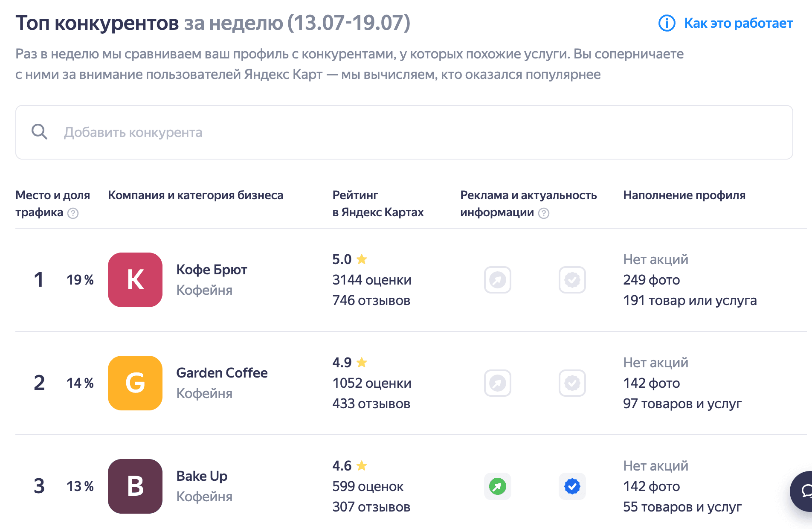
Task: Click '307 отзывов' text
Action: tap(371, 507)
